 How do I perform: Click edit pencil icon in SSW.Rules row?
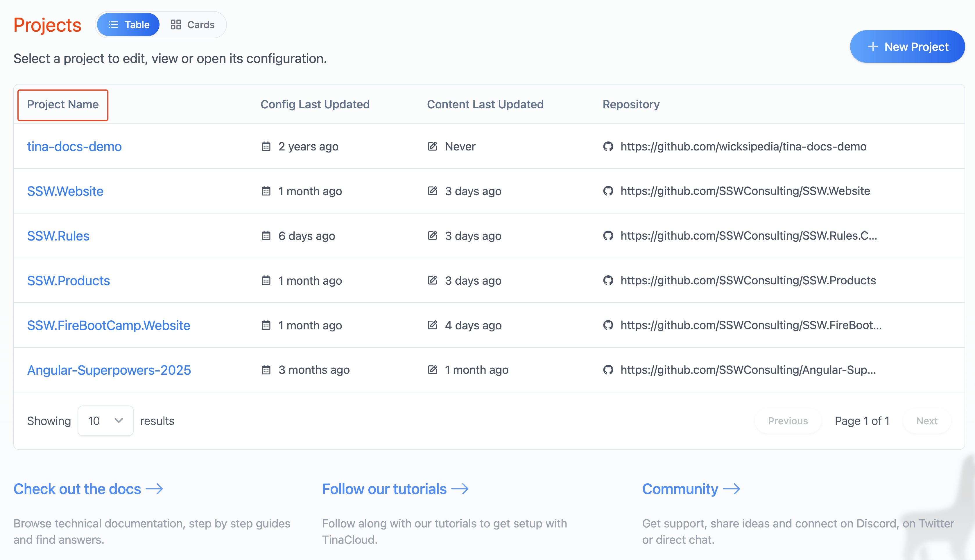(x=432, y=236)
